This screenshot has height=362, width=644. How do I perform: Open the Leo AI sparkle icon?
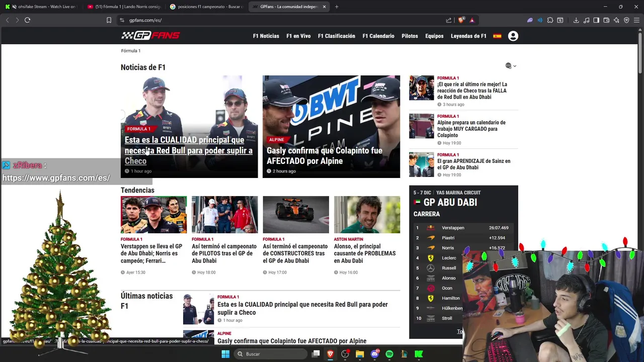(616, 20)
